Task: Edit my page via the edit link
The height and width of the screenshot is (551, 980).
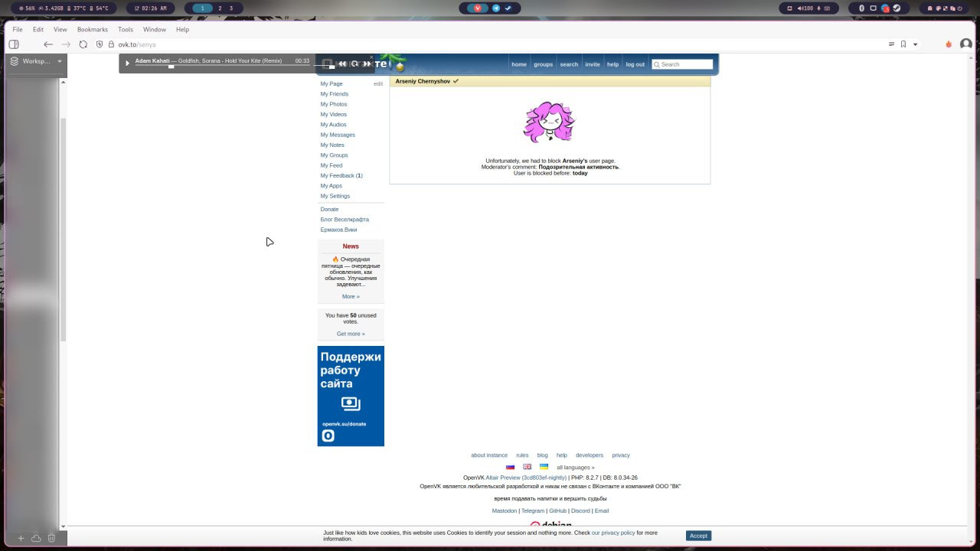Action: click(x=378, y=83)
